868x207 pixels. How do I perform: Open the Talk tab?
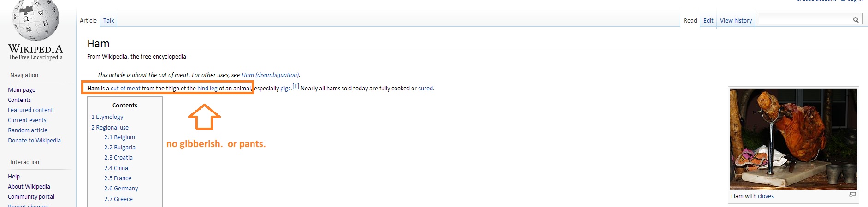[108, 20]
